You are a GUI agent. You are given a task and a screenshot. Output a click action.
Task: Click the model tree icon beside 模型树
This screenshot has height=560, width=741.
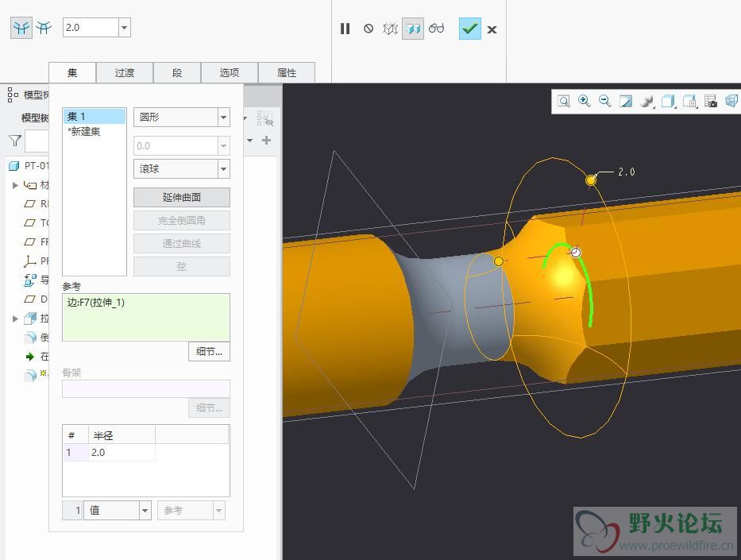(13, 95)
